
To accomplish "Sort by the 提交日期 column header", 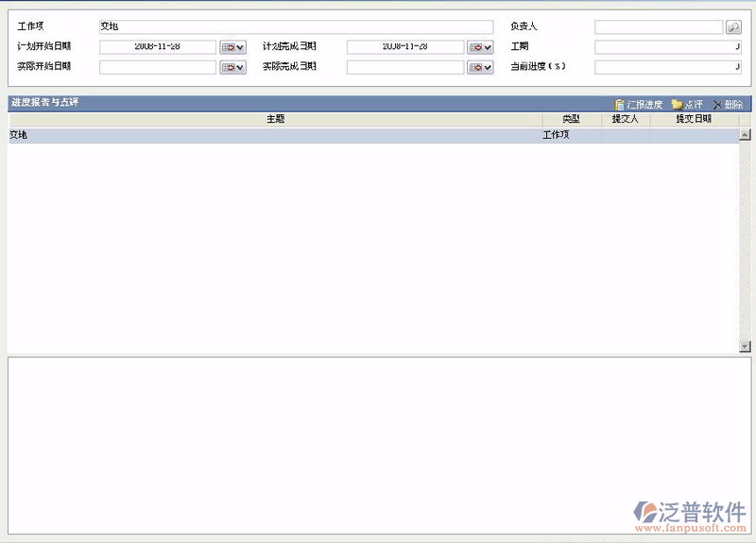I will (695, 119).
